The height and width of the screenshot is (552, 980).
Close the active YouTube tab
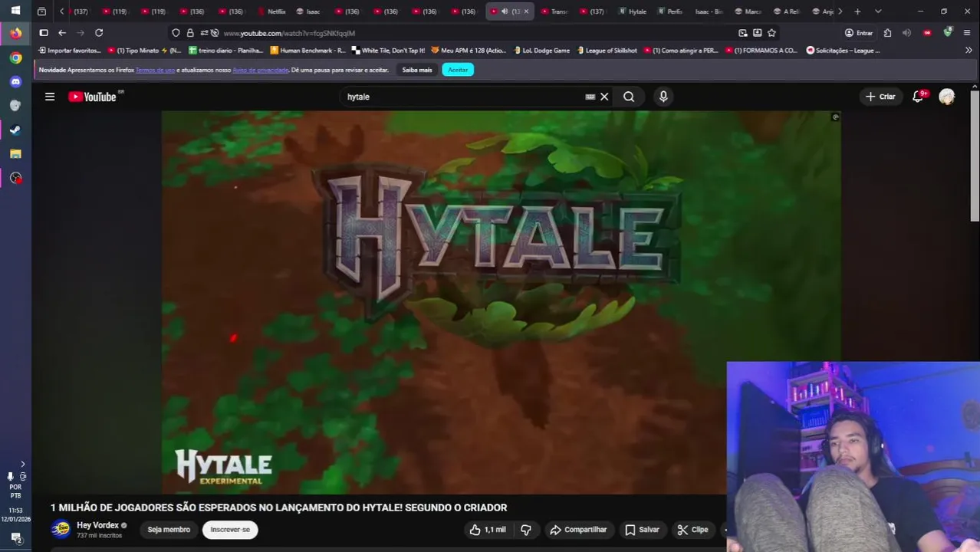[526, 11]
